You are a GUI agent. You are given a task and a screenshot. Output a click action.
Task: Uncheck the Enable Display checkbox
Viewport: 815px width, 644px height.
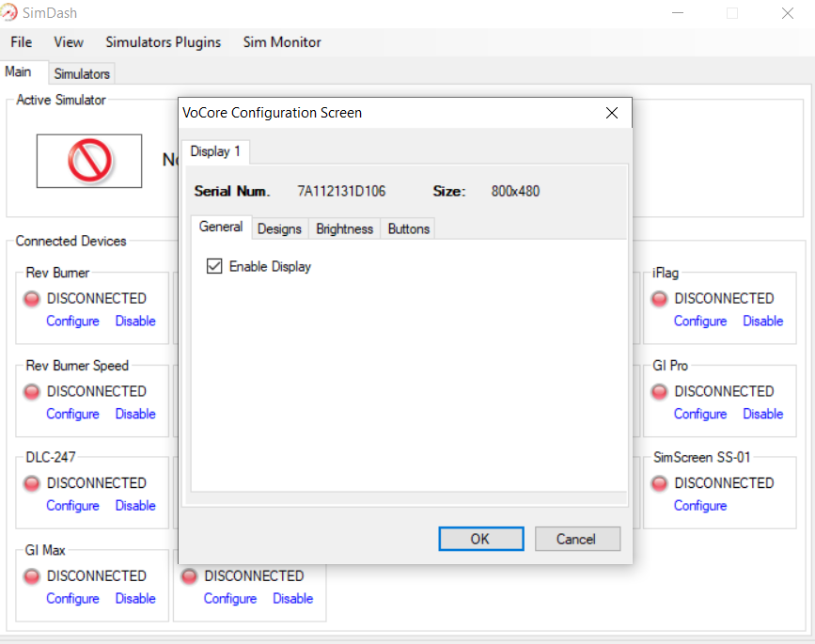click(x=213, y=267)
